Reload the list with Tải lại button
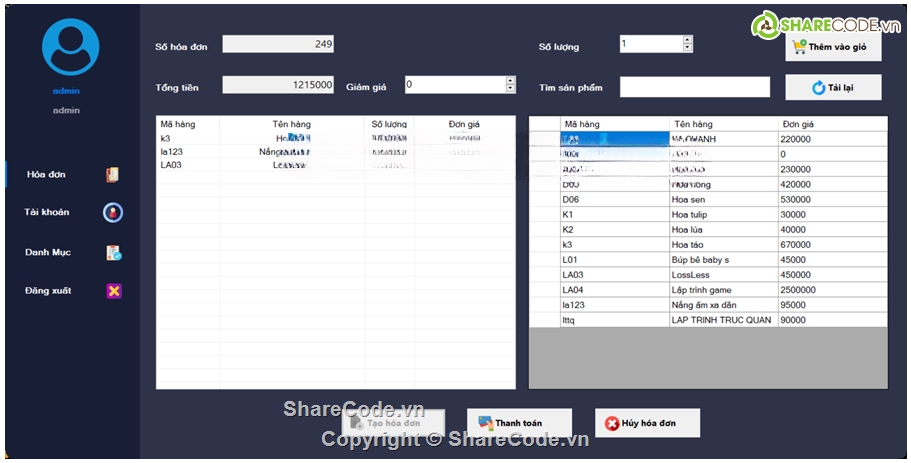The image size is (911, 463). click(x=833, y=88)
